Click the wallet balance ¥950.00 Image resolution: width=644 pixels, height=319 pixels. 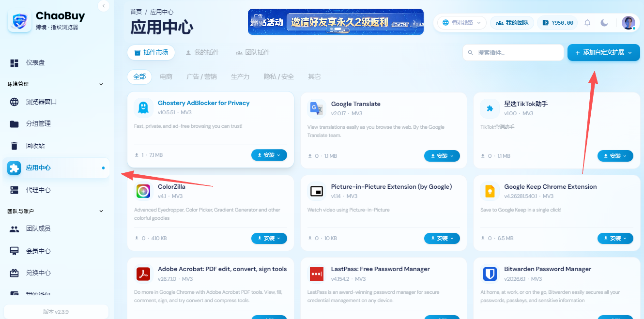(x=557, y=23)
